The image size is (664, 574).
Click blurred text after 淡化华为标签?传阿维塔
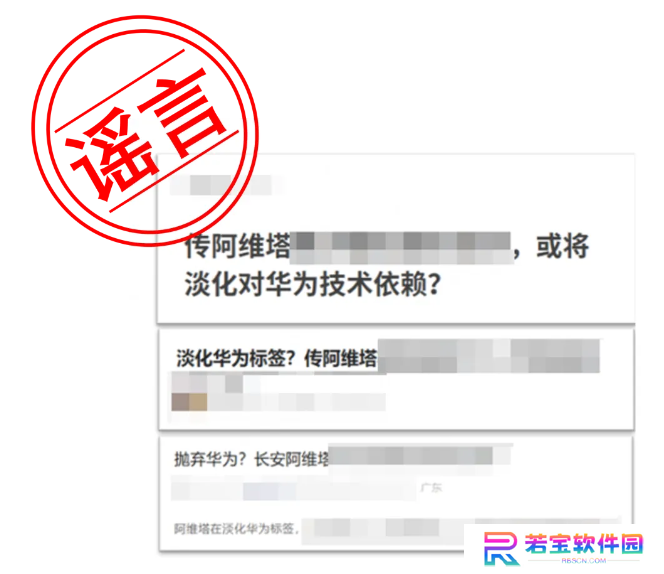(489, 356)
